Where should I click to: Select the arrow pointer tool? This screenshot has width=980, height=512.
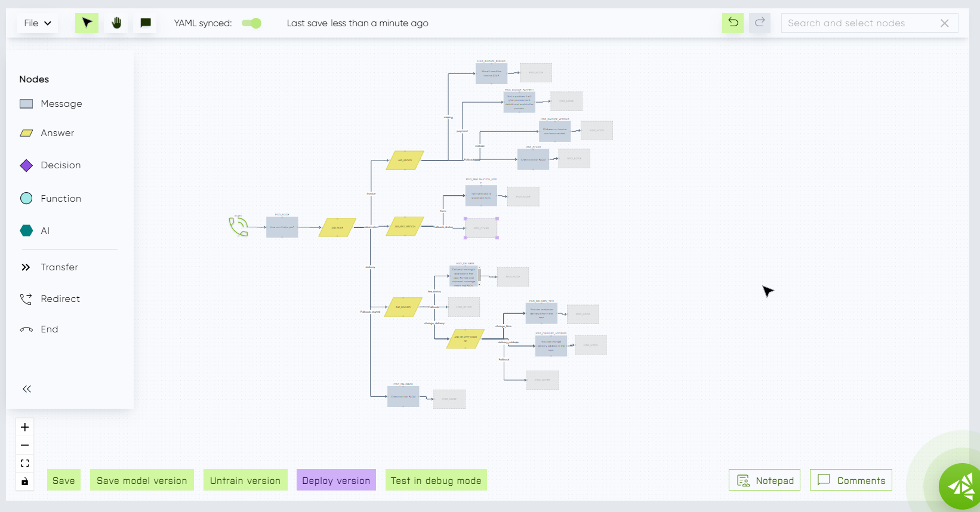(87, 23)
